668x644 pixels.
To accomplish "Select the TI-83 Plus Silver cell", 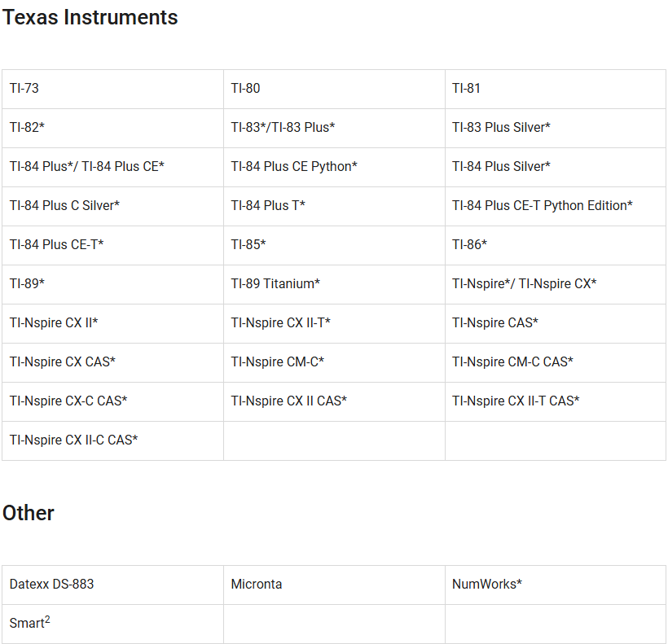I will click(501, 128).
